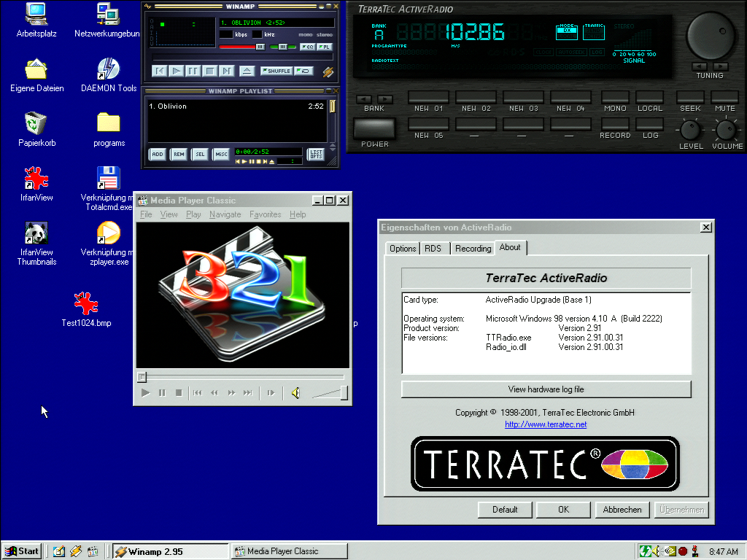Open Media Player Classic File menu

coord(146,214)
